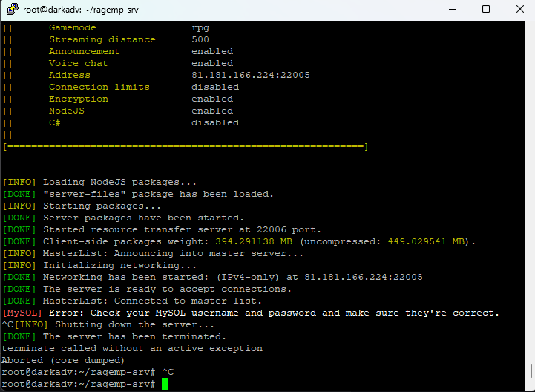
Task: Click the green cursor block at the prompt
Action: click(x=165, y=384)
